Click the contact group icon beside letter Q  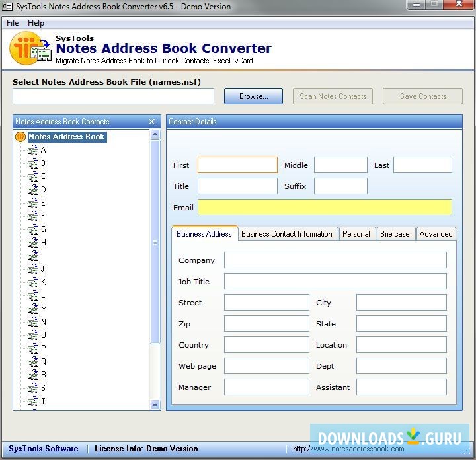click(33, 362)
